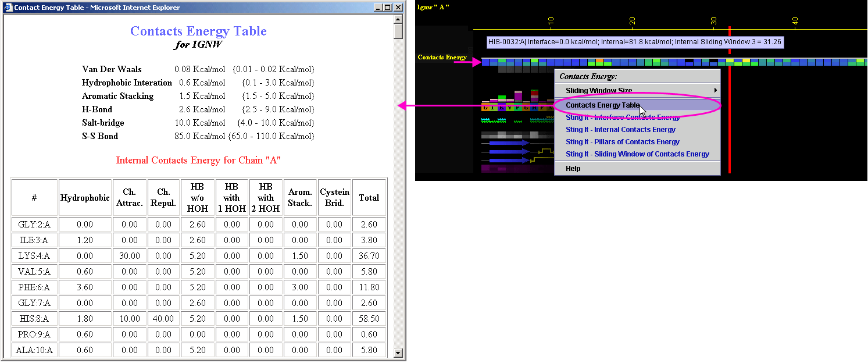Click the VAL:5:A row label
This screenshot has width=868, height=363.
tap(34, 272)
